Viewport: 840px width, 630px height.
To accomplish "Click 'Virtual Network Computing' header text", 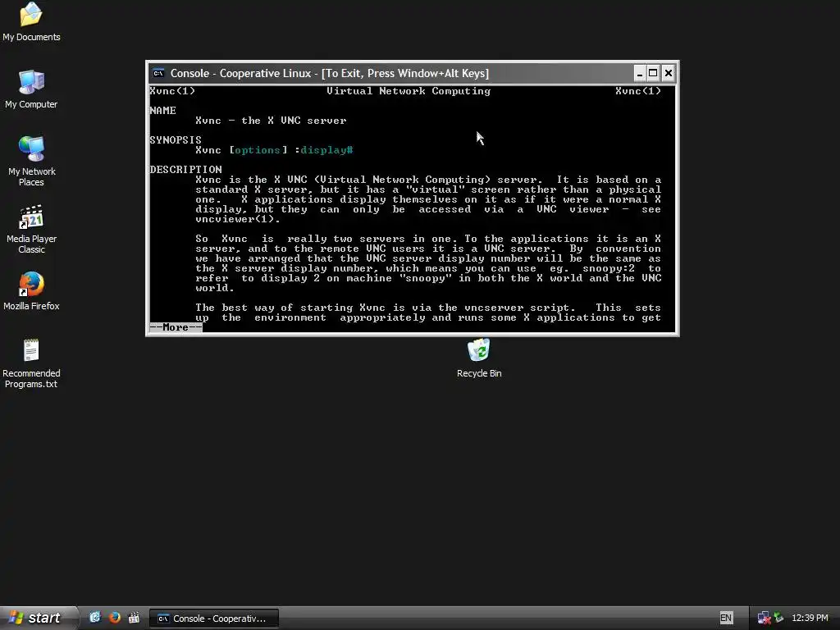I will tap(409, 91).
